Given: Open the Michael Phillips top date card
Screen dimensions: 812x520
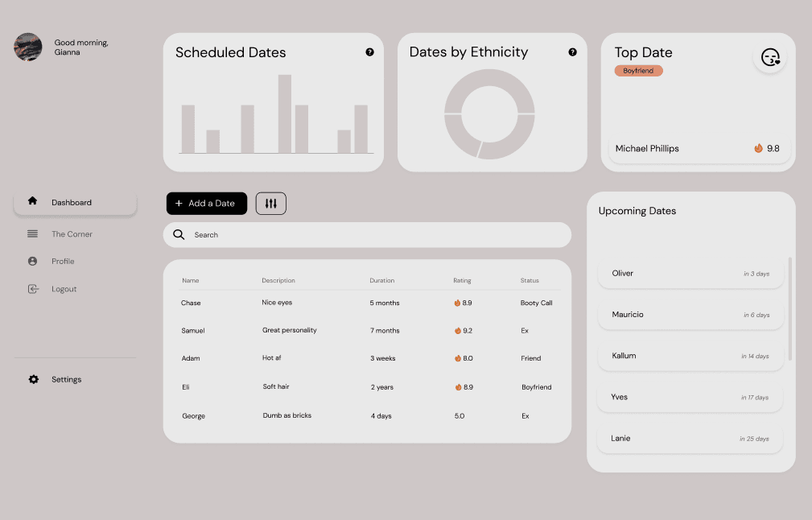Looking at the screenshot, I should coord(699,149).
